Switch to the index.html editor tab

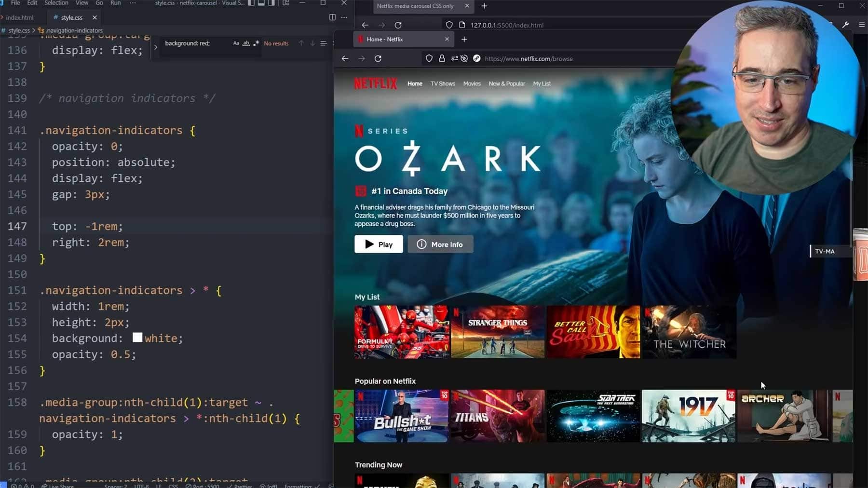click(x=20, y=17)
